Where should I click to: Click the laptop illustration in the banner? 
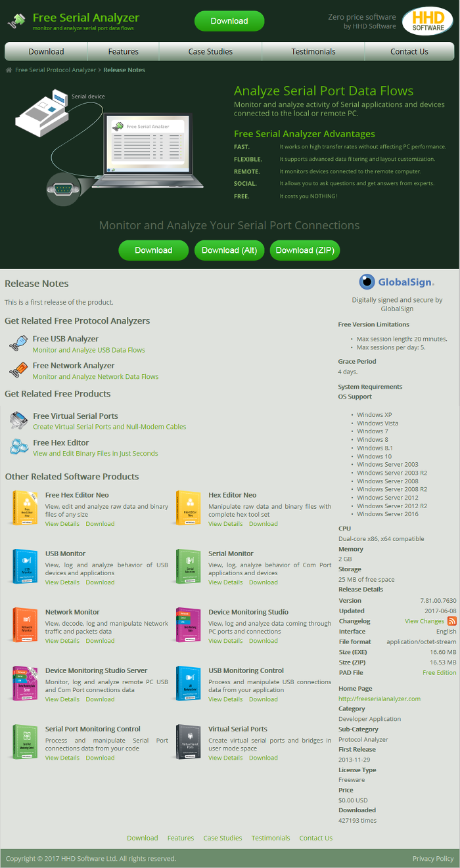(149, 152)
